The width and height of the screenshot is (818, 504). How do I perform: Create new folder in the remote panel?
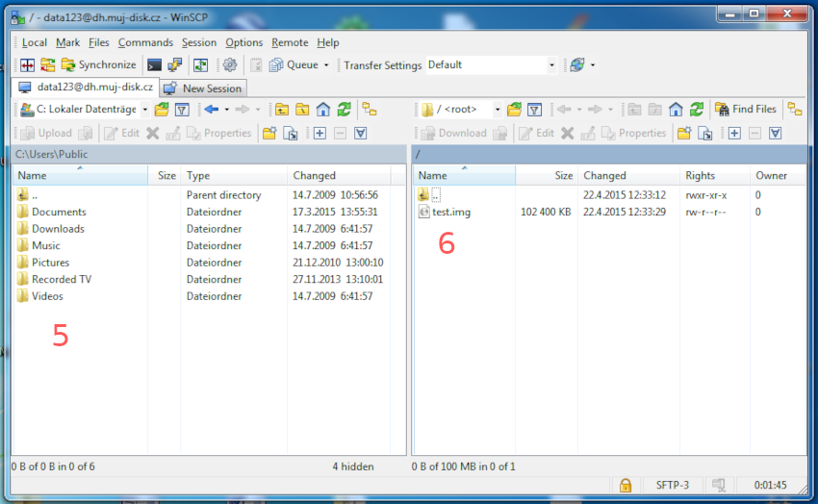684,134
